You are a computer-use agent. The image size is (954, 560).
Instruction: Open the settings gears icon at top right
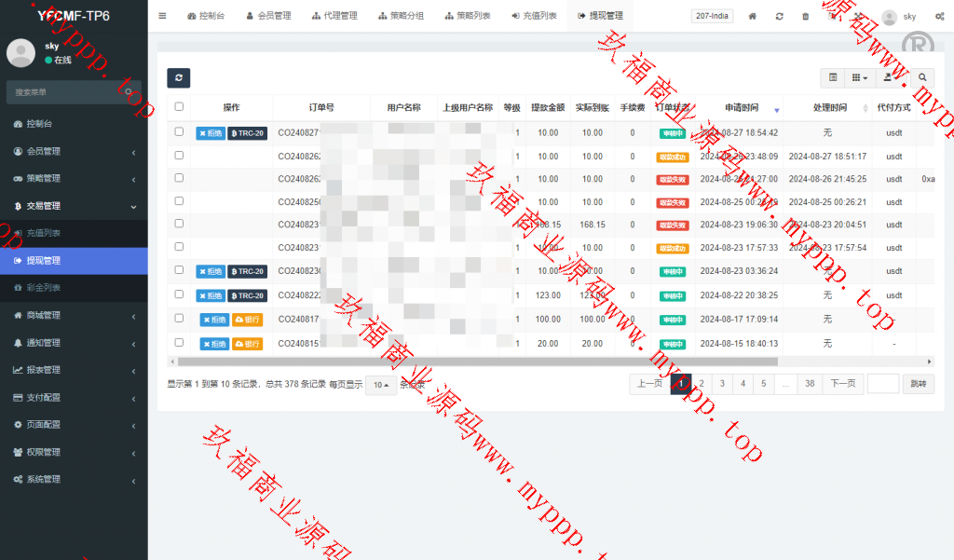coord(938,17)
